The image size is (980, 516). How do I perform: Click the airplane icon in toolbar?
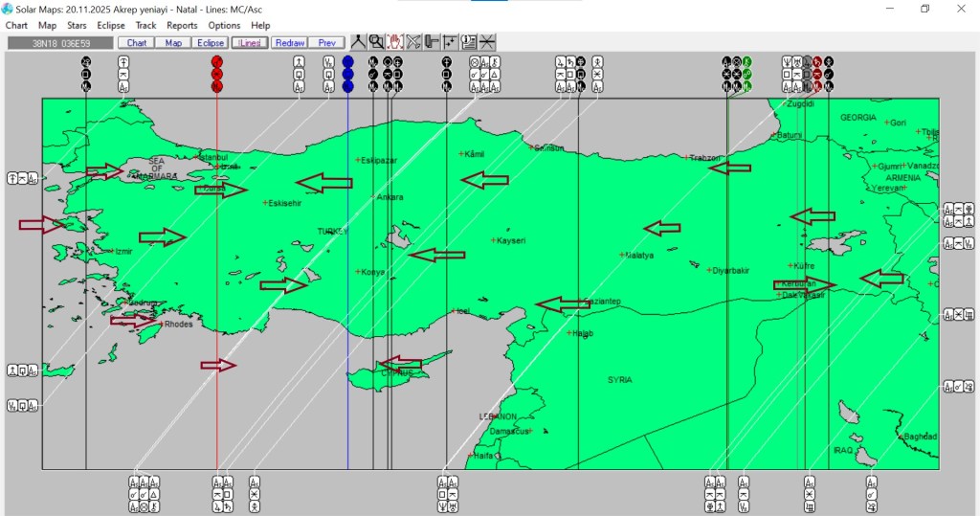[413, 42]
